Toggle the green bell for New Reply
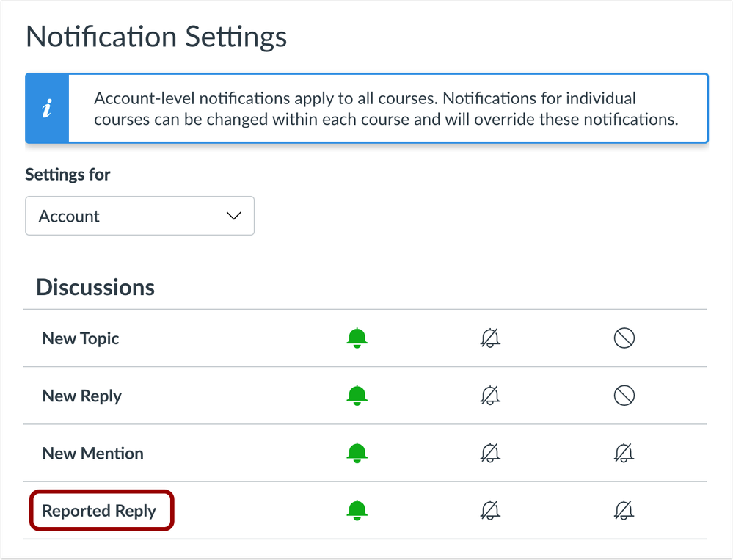Screen dimensions: 733x560 point(357,396)
